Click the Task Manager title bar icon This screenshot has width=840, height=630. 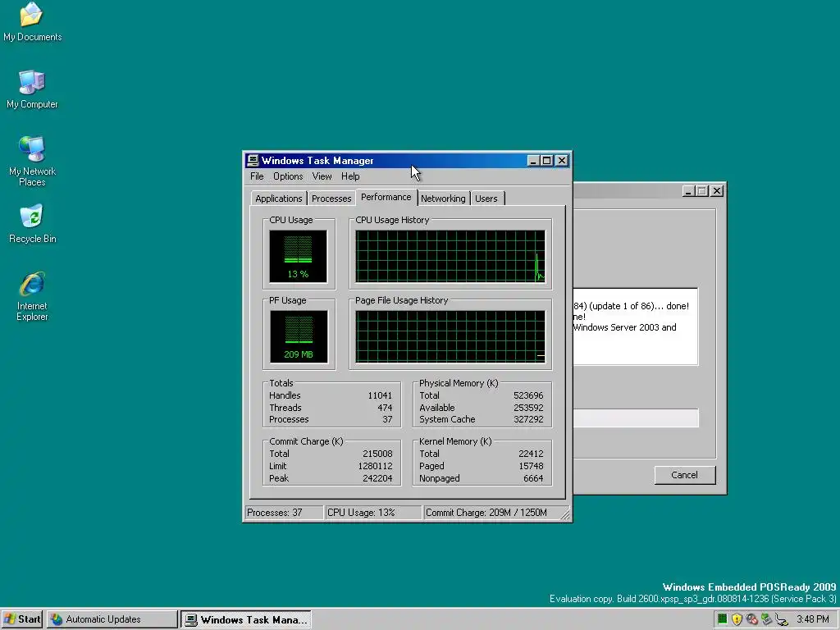pos(253,160)
